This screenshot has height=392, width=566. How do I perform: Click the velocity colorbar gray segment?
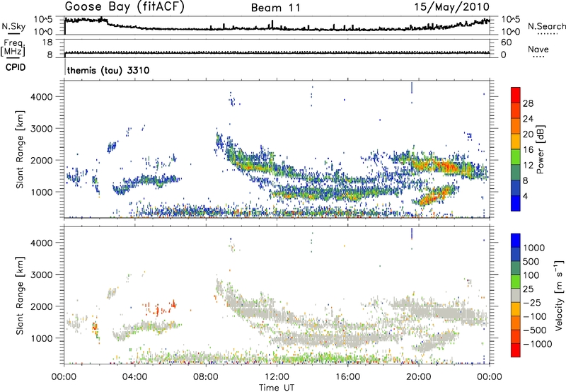tap(516, 295)
